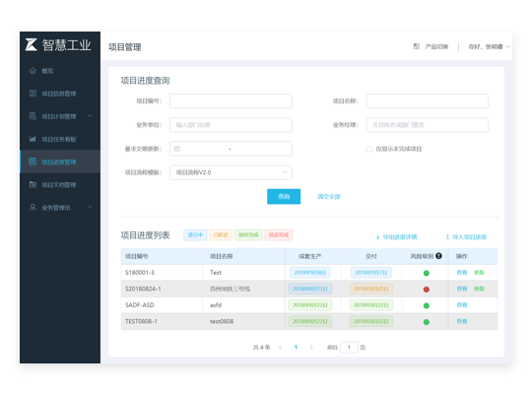Screen dimensions: 532x394
Task: Click the 项目信息管理 sidebar icon
Action: pos(33,94)
